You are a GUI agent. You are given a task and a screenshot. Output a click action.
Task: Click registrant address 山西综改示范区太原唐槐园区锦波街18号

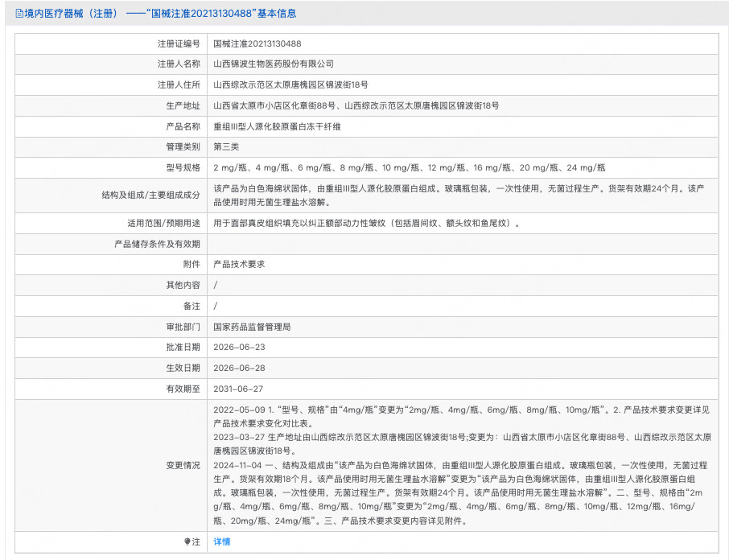[x=290, y=85]
